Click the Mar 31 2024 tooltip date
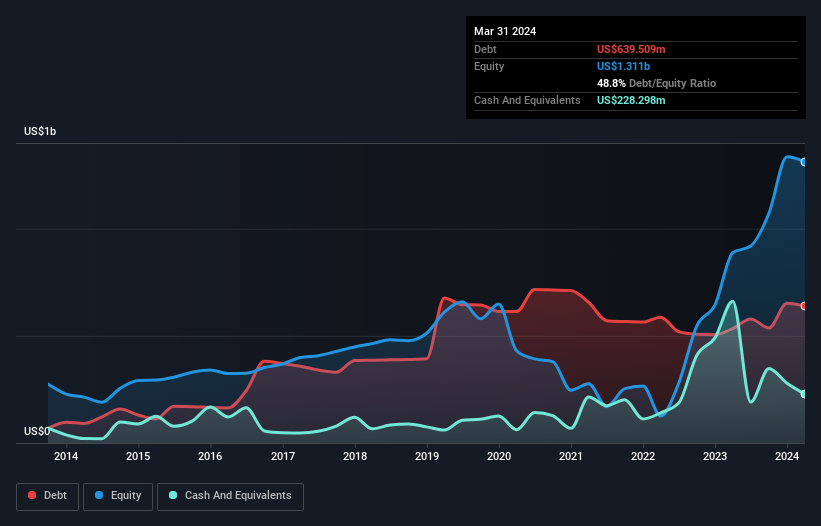 pyautogui.click(x=505, y=31)
